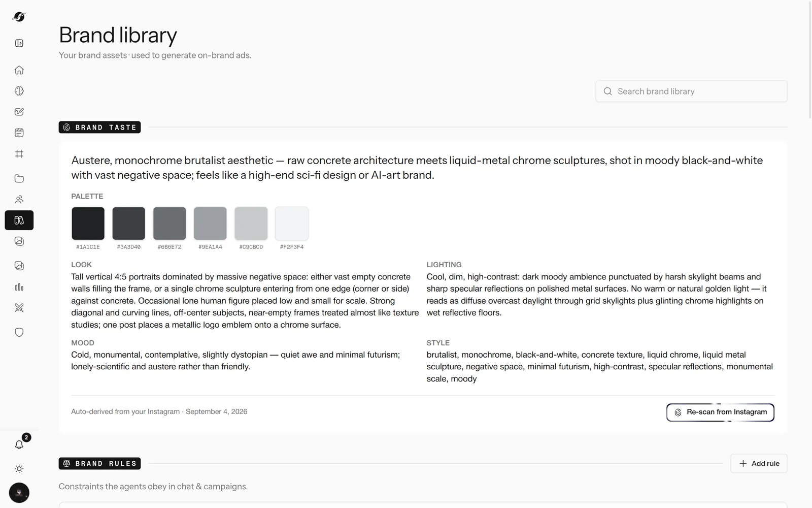Image resolution: width=812 pixels, height=508 pixels.
Task: Open the notifications bell with badge
Action: (19, 444)
